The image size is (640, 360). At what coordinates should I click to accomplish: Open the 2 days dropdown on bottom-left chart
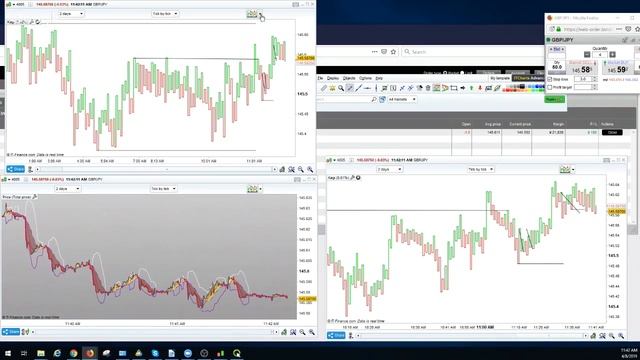(x=68, y=189)
